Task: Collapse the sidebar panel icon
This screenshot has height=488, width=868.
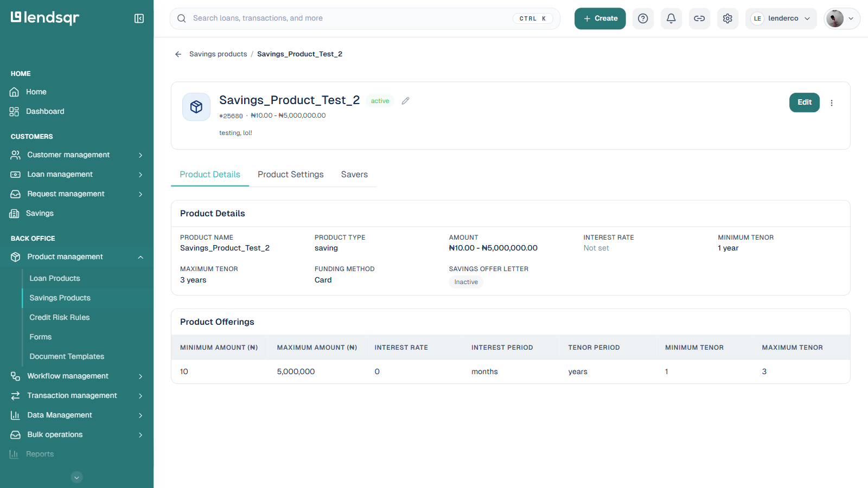Action: [139, 18]
